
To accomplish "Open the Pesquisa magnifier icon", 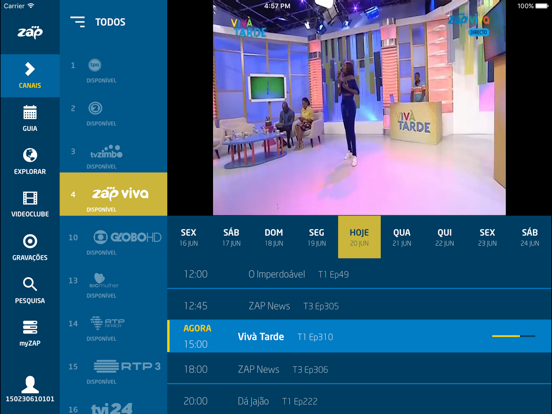I will click(30, 284).
